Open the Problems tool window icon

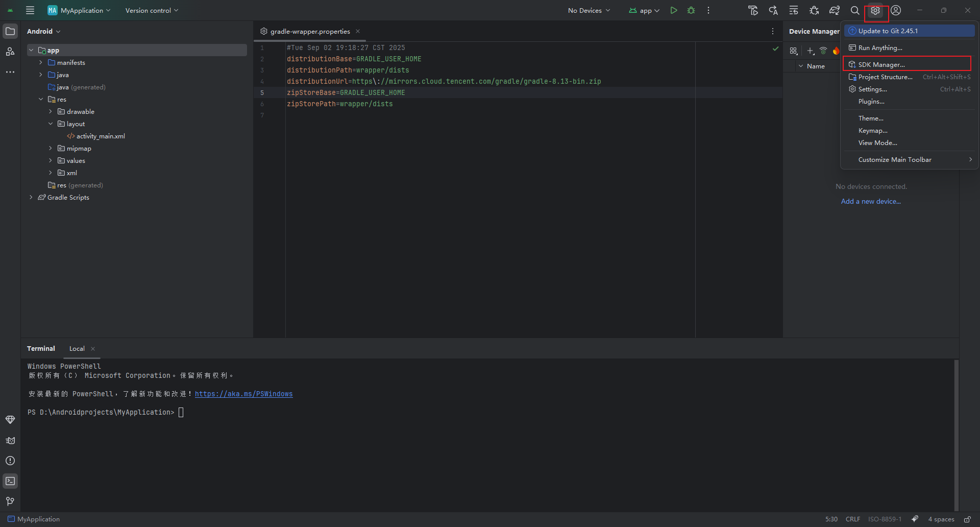click(x=10, y=461)
